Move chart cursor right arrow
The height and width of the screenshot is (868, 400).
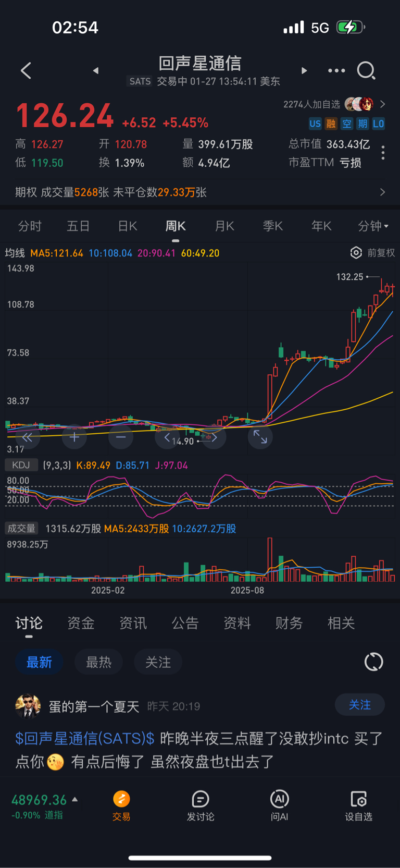[214, 437]
